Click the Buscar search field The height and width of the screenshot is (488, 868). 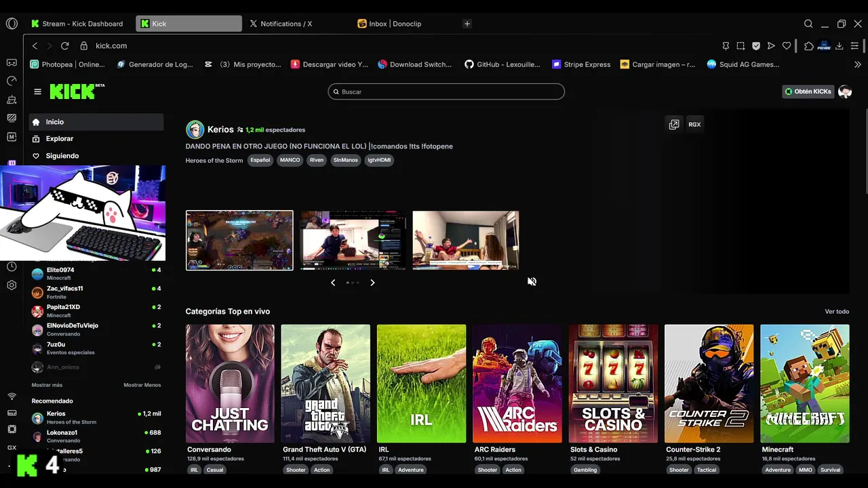point(446,91)
